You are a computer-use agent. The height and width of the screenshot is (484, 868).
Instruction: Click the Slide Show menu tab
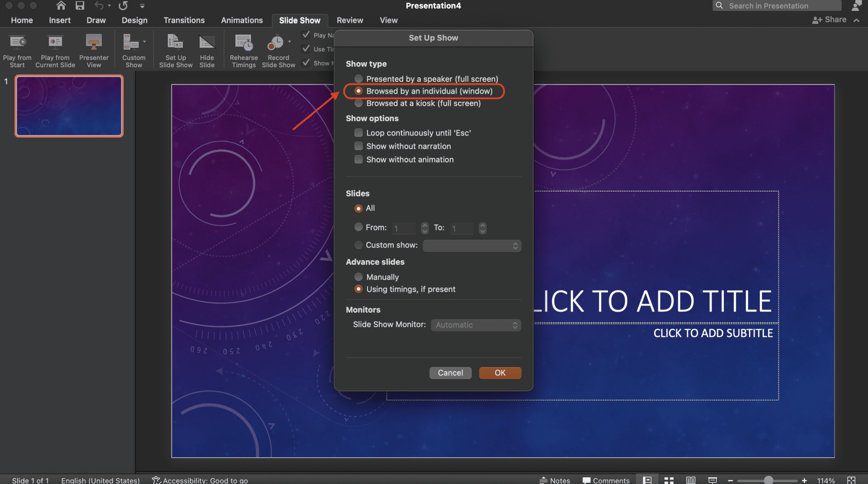point(300,19)
